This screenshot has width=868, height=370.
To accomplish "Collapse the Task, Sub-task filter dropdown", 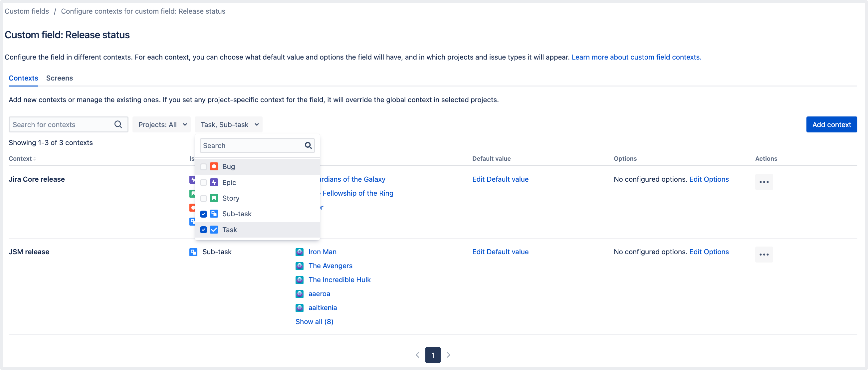I will [229, 124].
